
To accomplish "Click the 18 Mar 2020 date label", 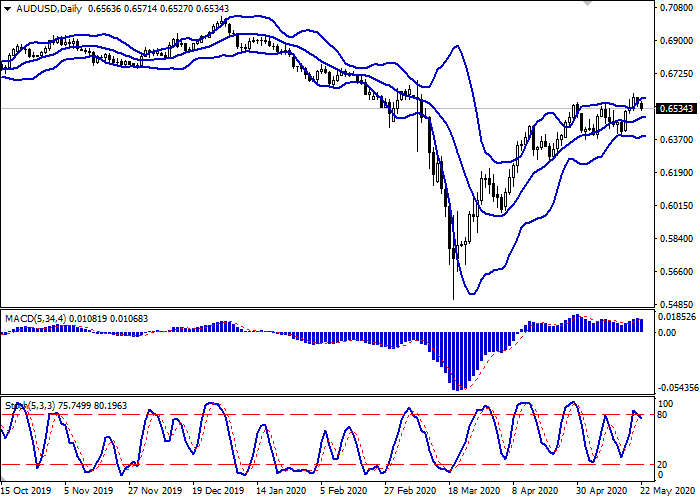I will [473, 491].
